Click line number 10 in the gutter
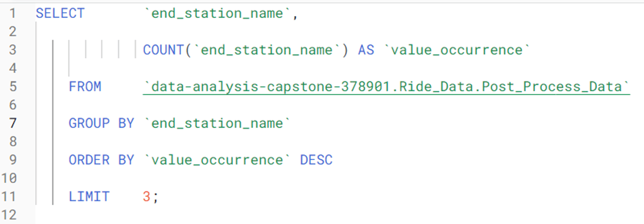Image resolution: width=644 pixels, height=224 pixels. point(9,178)
